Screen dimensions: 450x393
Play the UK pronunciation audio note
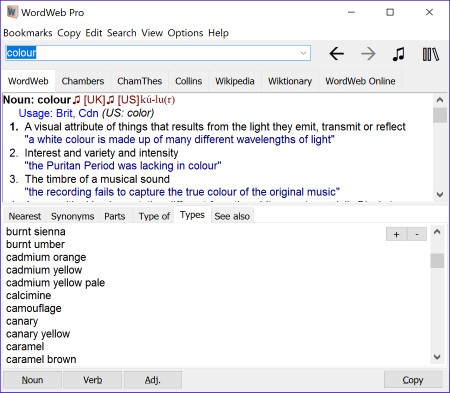(x=77, y=99)
